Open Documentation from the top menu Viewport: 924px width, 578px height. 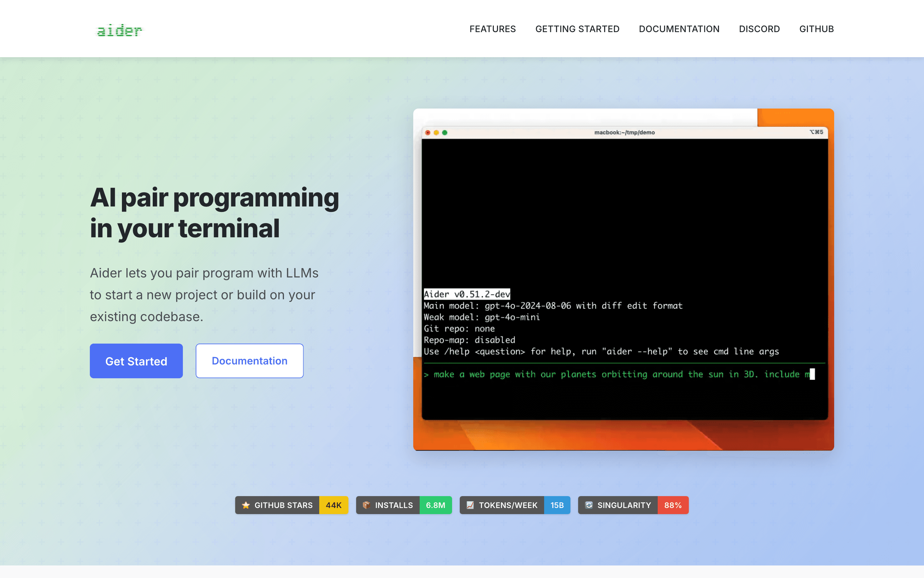[679, 29]
